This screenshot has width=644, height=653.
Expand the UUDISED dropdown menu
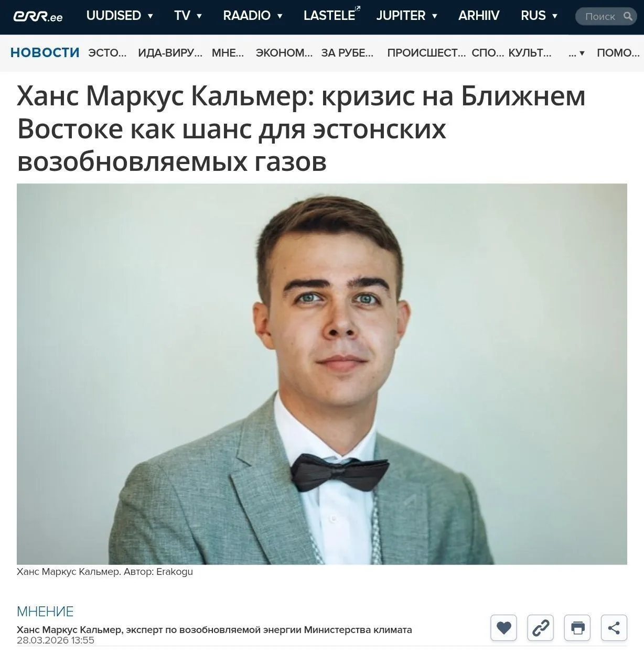[120, 16]
